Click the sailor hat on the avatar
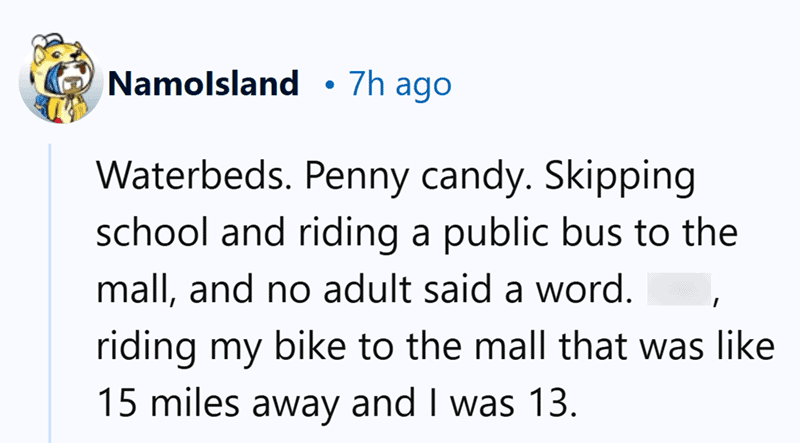Viewport: 800px width, 443px height. [47, 43]
